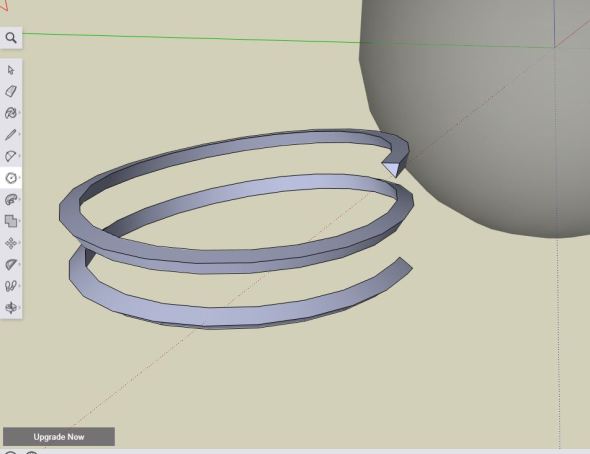Click the Upgrade Now button

[x=59, y=437]
